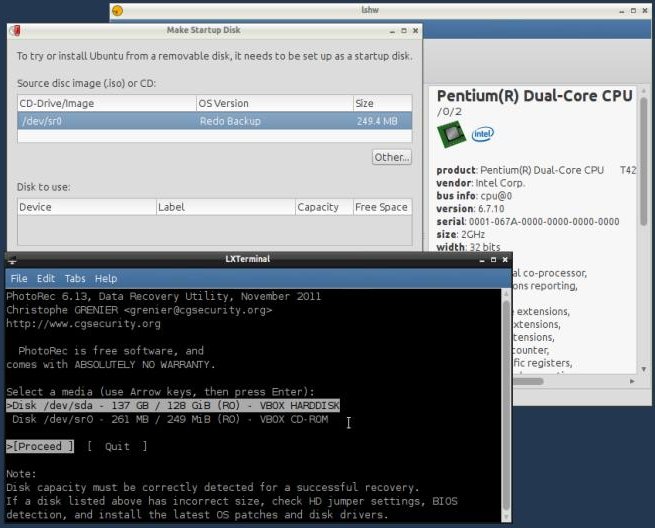655x528 pixels.
Task: Click the 249.4 MB size cell
Action: point(377,121)
